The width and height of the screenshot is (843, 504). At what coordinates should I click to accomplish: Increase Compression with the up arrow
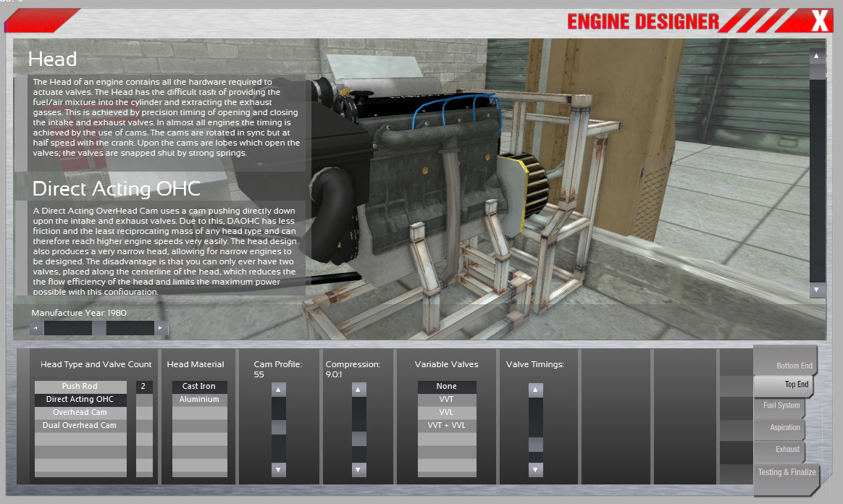tap(358, 390)
